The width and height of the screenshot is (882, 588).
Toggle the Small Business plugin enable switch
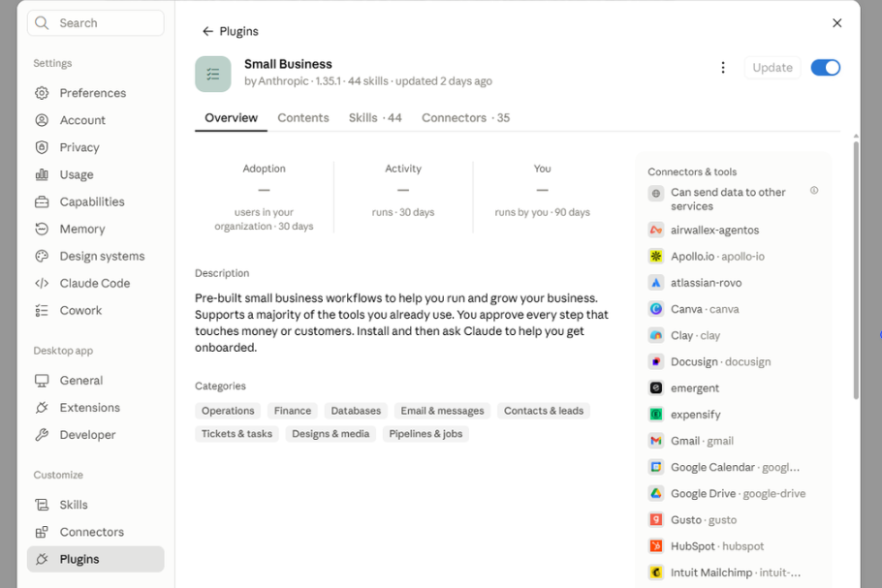[825, 68]
